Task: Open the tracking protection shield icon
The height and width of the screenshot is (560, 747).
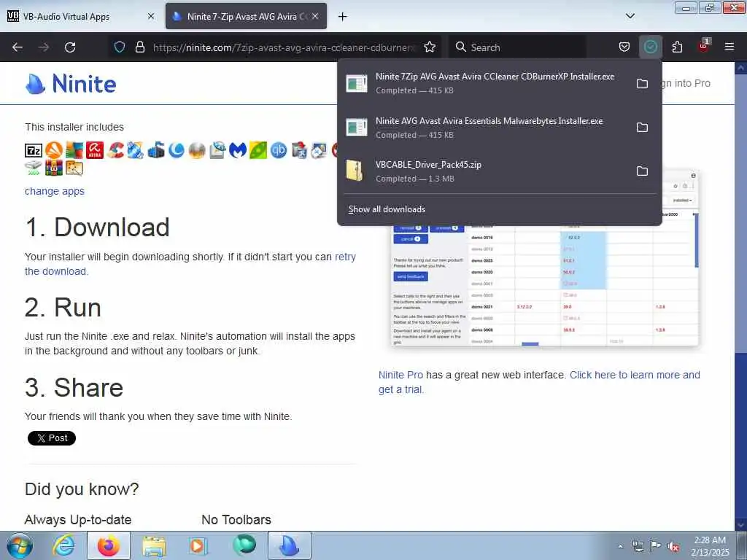Action: tap(120, 47)
